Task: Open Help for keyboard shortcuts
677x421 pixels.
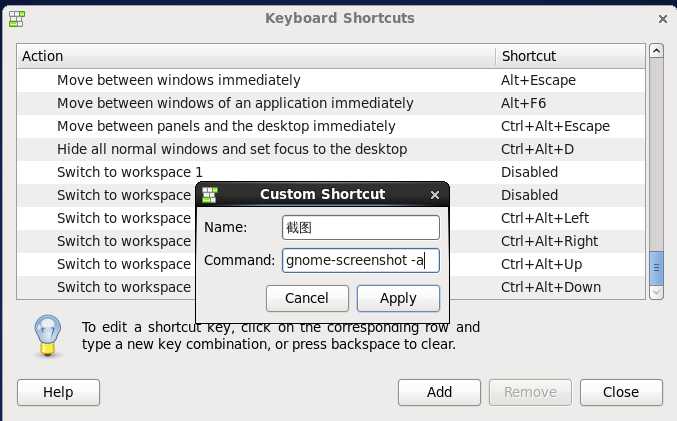Action: click(58, 392)
